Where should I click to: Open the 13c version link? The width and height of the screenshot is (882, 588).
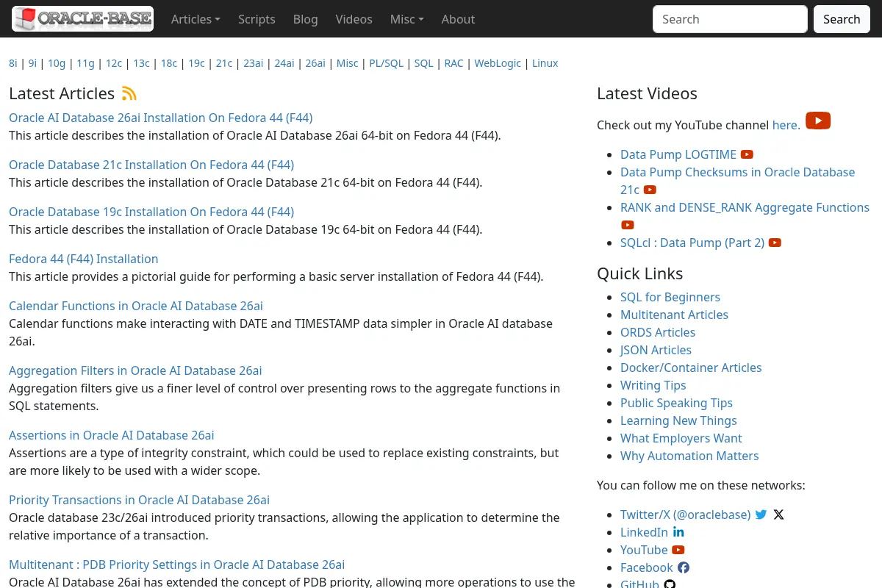tap(141, 63)
